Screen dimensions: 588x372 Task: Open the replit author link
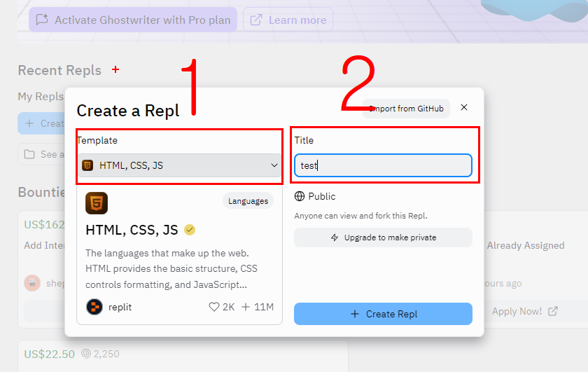120,307
